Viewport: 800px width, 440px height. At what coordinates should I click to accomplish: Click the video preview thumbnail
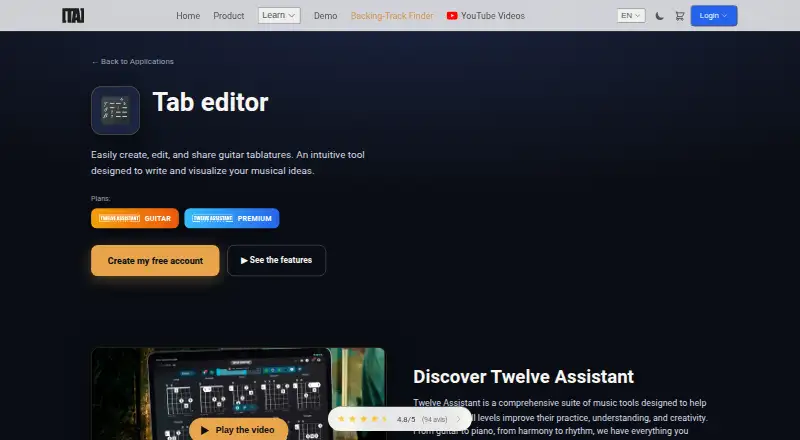tap(238, 394)
